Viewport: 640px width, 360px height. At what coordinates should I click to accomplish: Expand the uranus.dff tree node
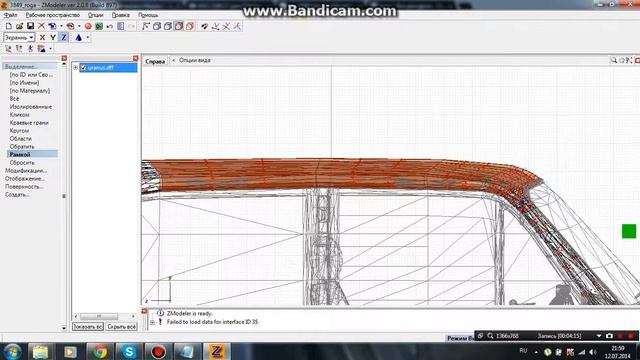76,67
